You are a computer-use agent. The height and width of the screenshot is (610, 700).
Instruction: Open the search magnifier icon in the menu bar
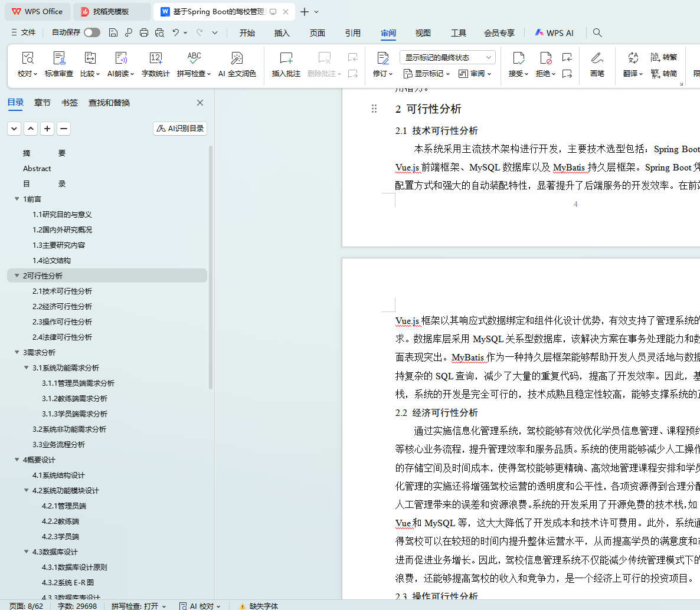(x=597, y=32)
